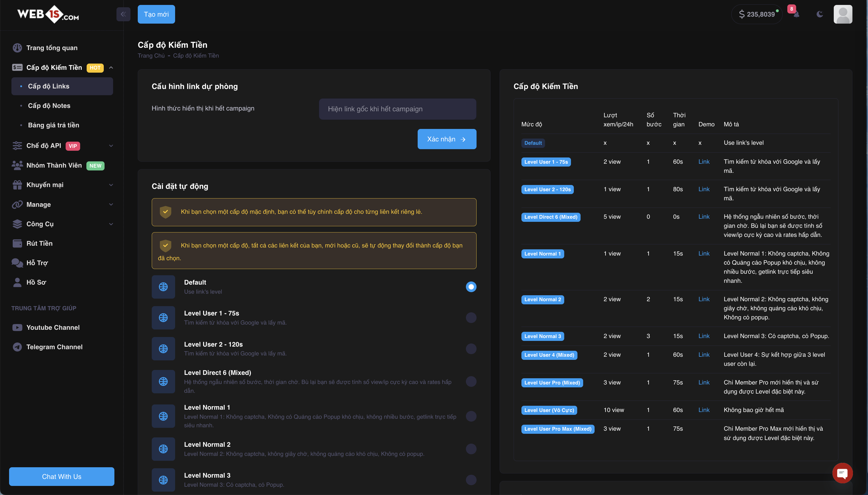Toggle dark mode moon icon
Screen dimensions: 868x495
[x=820, y=14]
